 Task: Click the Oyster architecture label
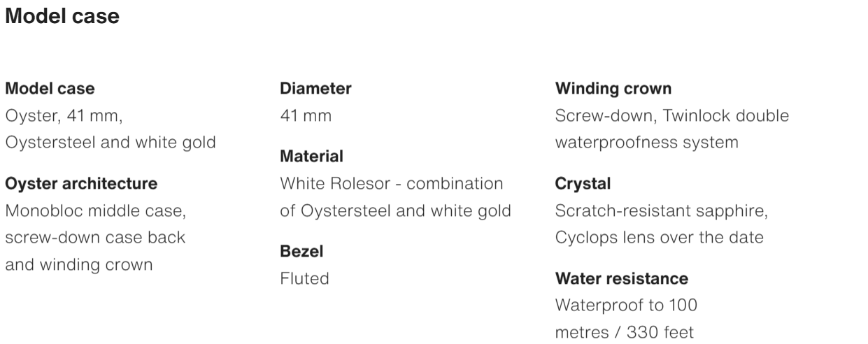click(81, 184)
